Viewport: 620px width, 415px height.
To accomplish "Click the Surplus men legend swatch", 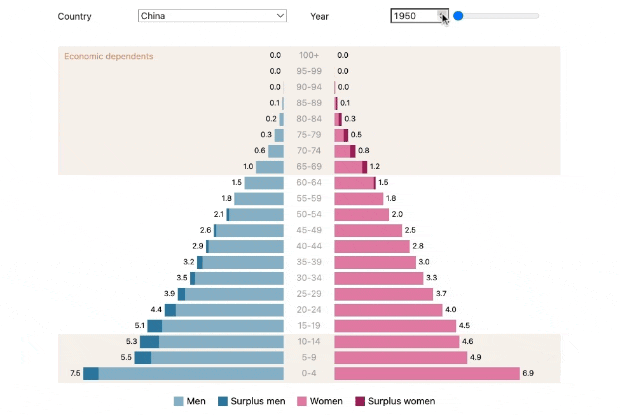I will pos(223,401).
